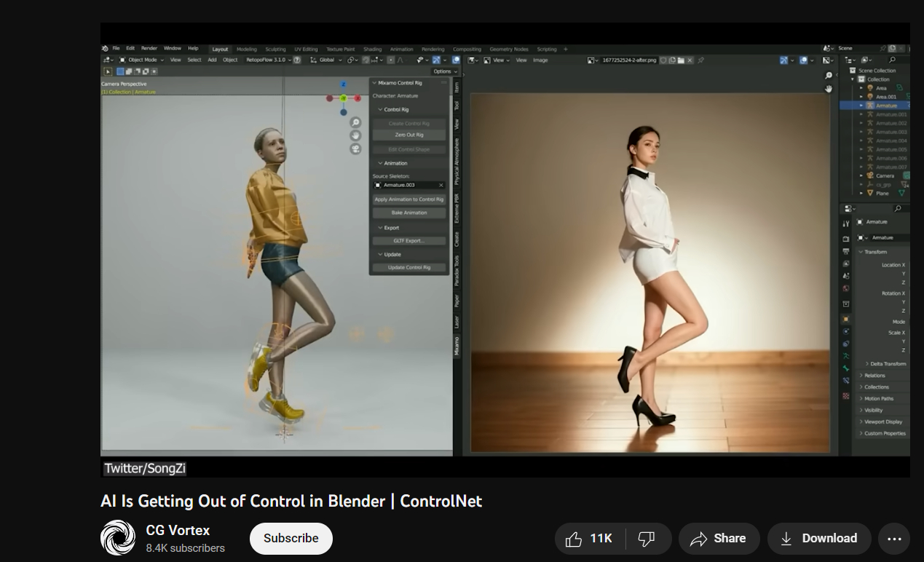Select Camera in the outliner
The image size is (924, 562).
pyautogui.click(x=885, y=175)
